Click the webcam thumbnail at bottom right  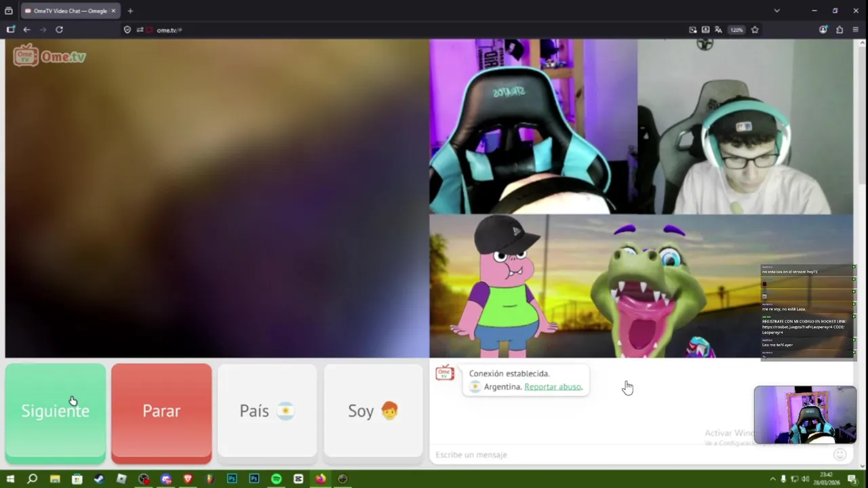point(805,415)
